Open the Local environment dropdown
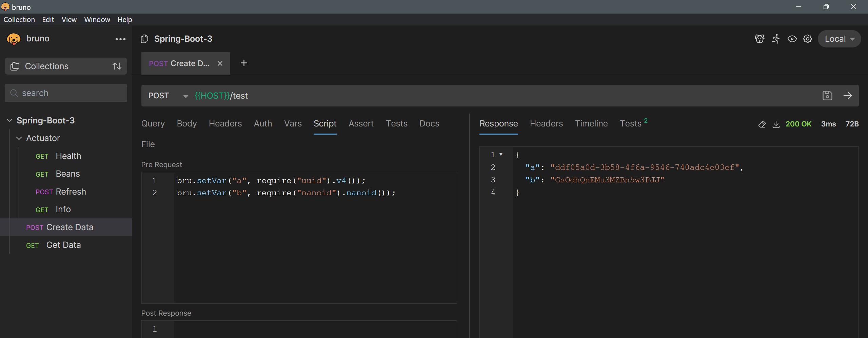This screenshot has width=868, height=338. 839,39
